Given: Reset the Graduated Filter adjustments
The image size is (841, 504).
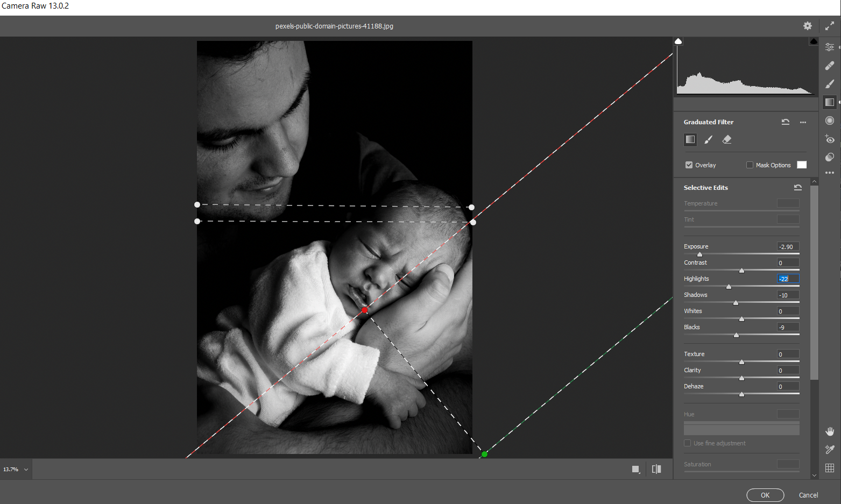Looking at the screenshot, I should click(786, 122).
